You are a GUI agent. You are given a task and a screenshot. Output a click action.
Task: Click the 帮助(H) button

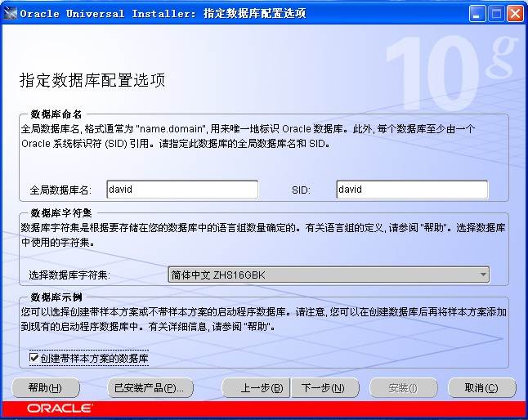[46, 387]
